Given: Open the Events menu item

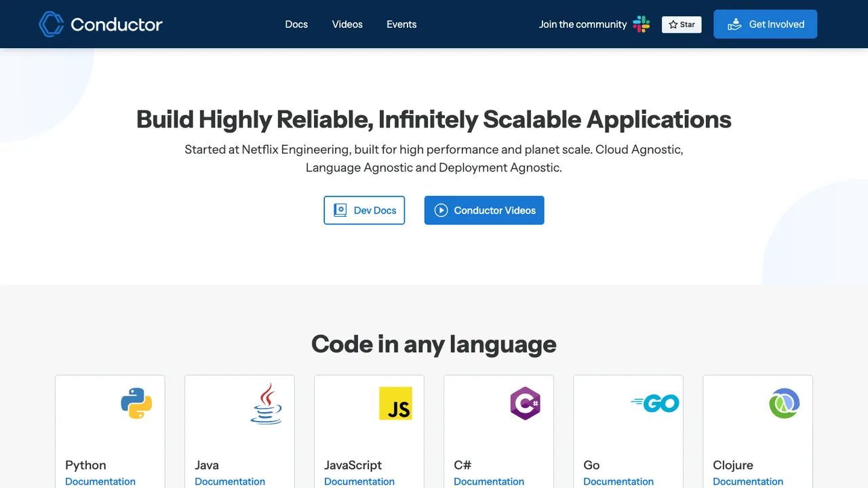Looking at the screenshot, I should [x=401, y=24].
